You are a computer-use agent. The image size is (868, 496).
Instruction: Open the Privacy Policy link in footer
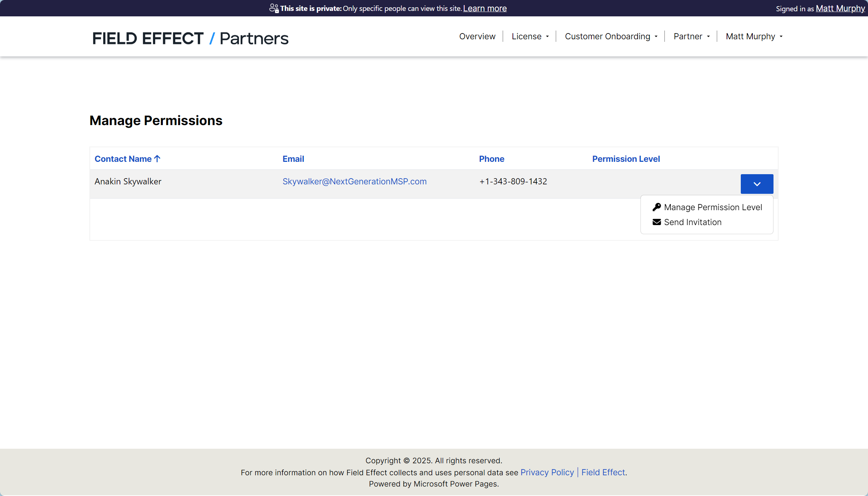[x=547, y=472]
